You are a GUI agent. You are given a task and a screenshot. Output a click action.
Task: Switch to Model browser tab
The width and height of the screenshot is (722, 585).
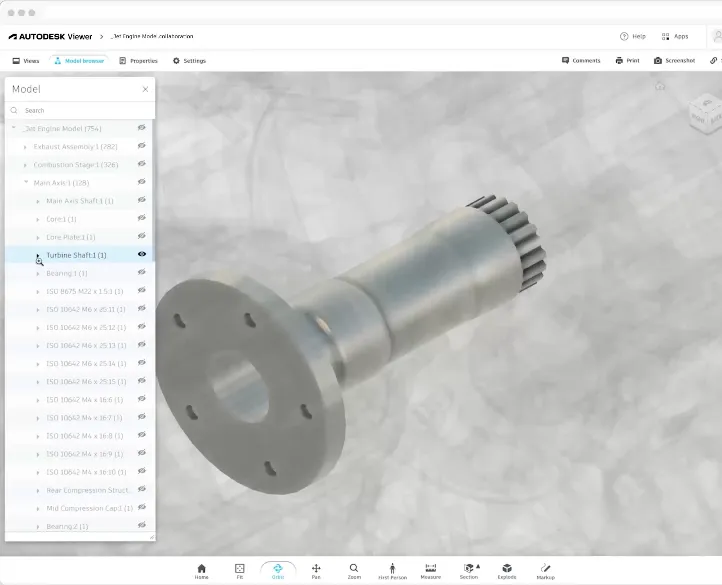click(x=79, y=61)
